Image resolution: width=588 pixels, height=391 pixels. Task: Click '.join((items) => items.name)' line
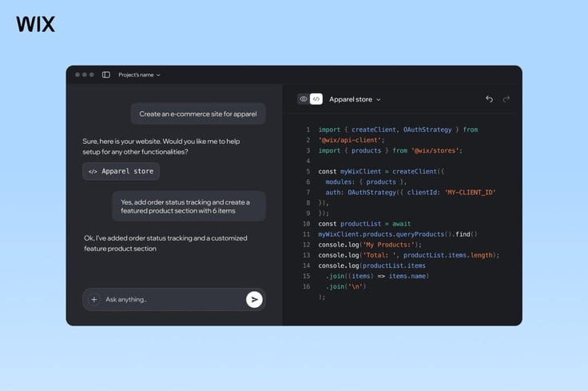click(377, 276)
